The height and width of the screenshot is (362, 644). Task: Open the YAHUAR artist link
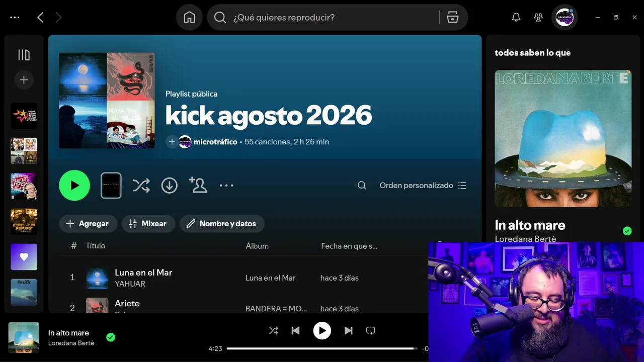130,284
